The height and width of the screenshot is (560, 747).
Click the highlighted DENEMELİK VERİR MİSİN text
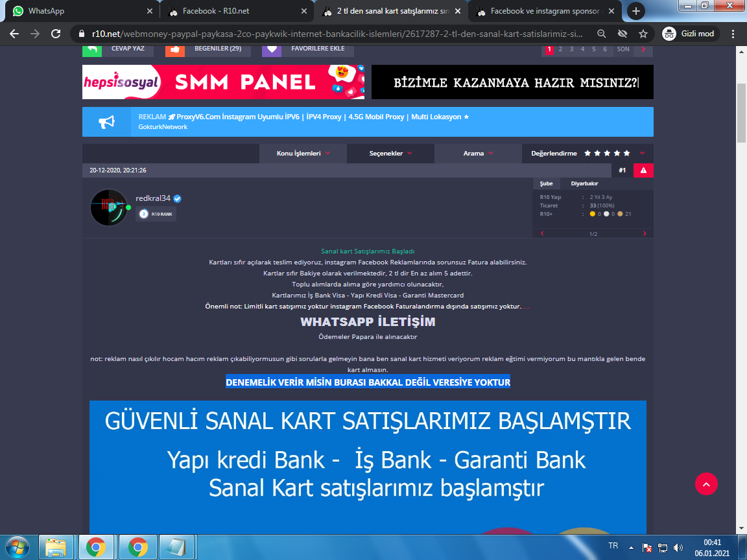coord(368,382)
